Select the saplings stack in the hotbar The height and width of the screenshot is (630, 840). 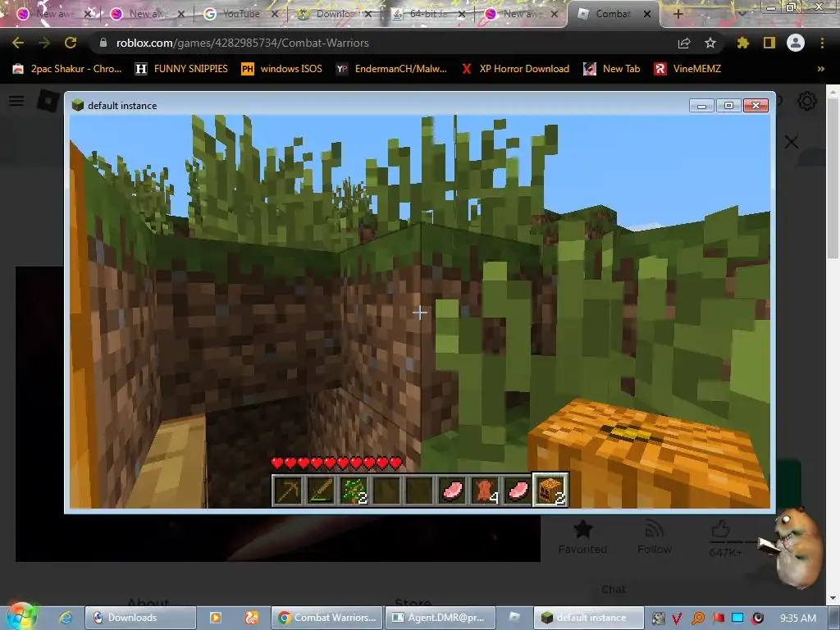[x=354, y=490]
